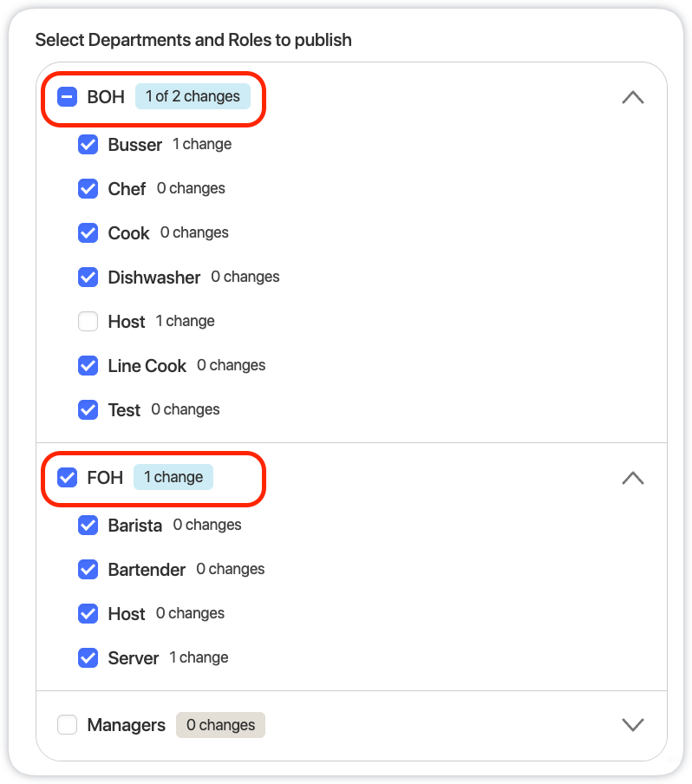Image resolution: width=692 pixels, height=784 pixels.
Task: Click the FOH '1 change' badge
Action: 173,477
